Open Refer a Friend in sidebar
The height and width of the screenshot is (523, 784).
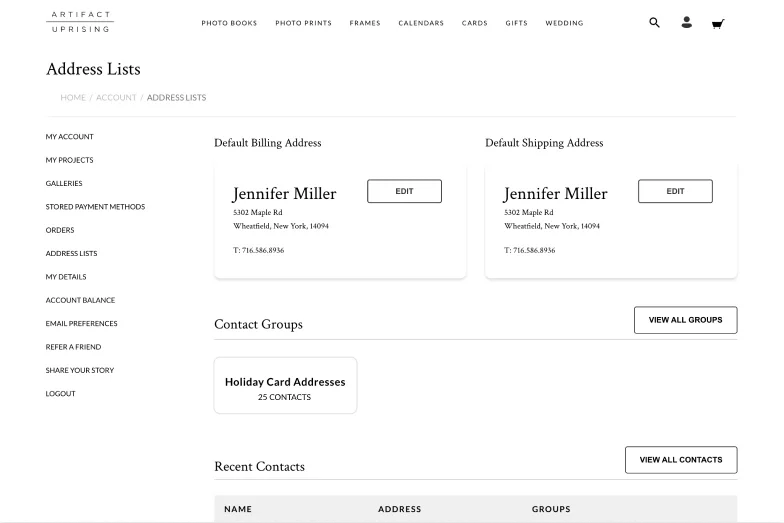click(x=74, y=347)
